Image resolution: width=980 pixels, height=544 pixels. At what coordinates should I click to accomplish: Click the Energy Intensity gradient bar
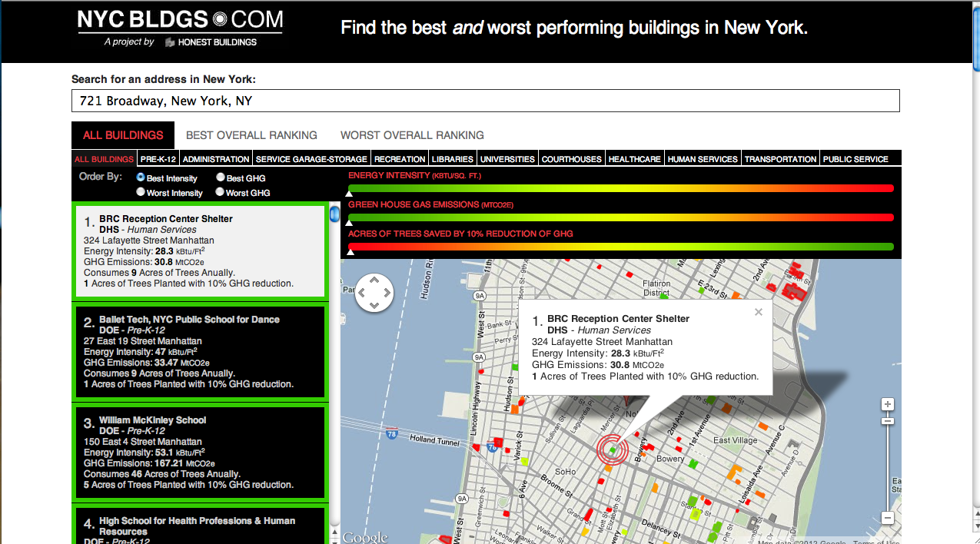coord(620,188)
